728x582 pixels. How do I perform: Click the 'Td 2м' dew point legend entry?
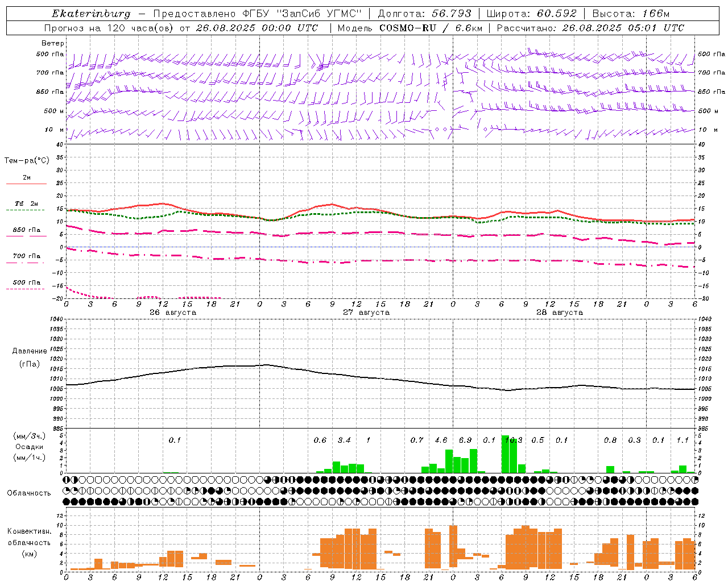(x=26, y=203)
